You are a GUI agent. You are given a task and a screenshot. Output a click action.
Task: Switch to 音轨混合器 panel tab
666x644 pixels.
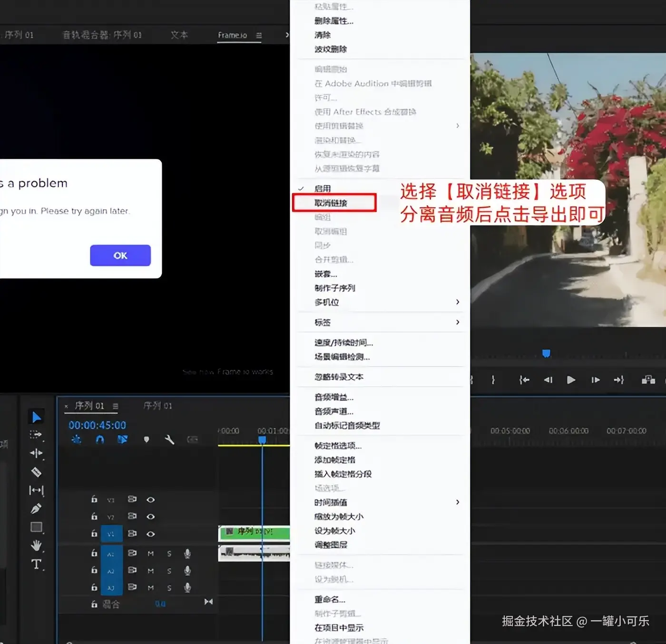pos(102,35)
